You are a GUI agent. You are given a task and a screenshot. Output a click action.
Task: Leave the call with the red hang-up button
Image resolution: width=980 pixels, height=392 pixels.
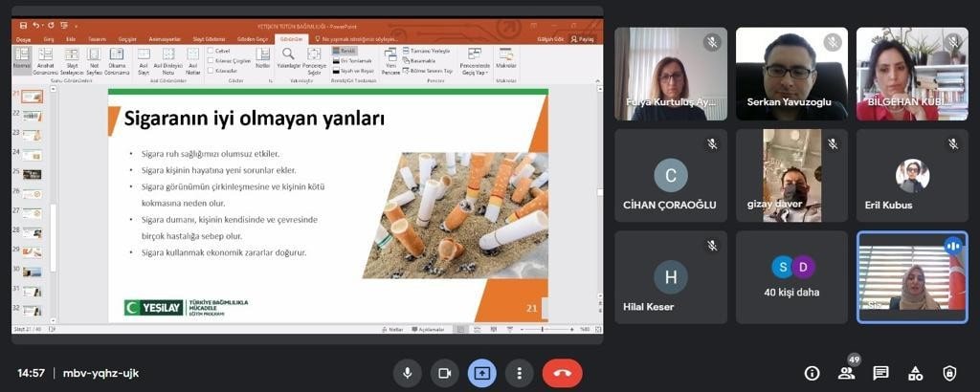(562, 373)
